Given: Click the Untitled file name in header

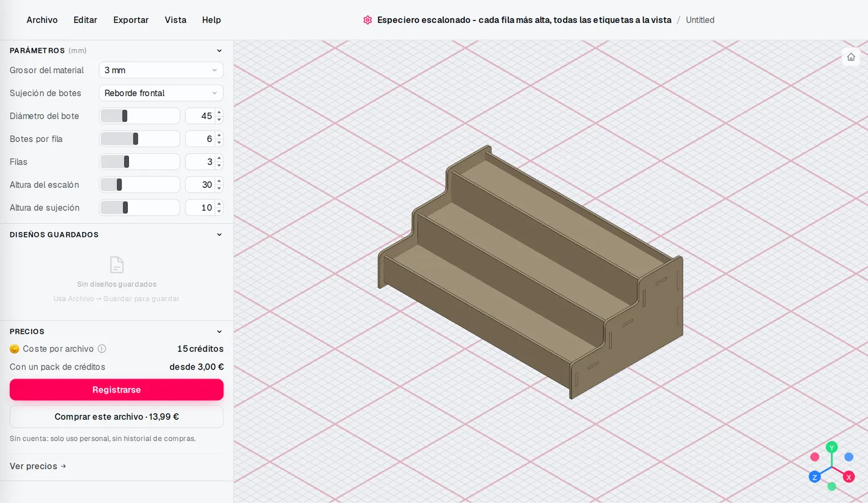Looking at the screenshot, I should [x=700, y=20].
